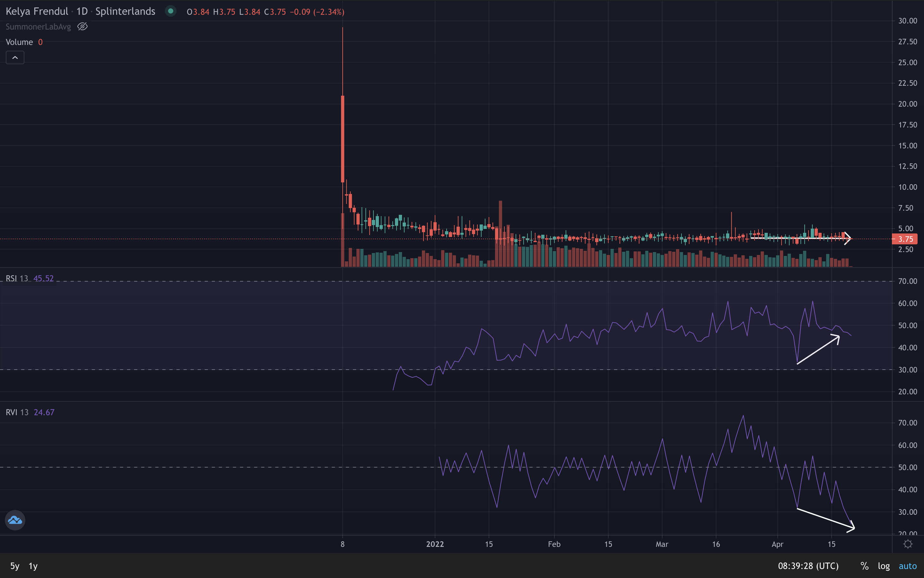Click the 2022 date label on time axis
Viewport: 924px width, 578px height.
[435, 544]
